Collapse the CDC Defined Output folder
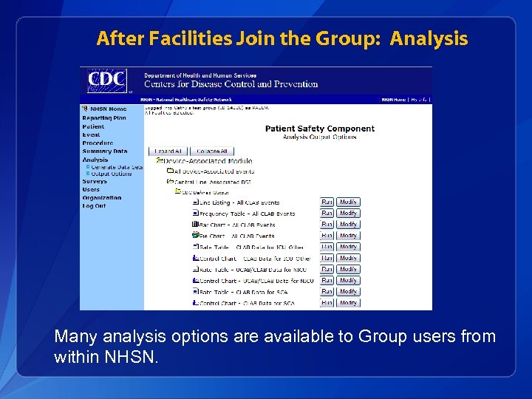This screenshot has height=399, width=532. coord(178,191)
